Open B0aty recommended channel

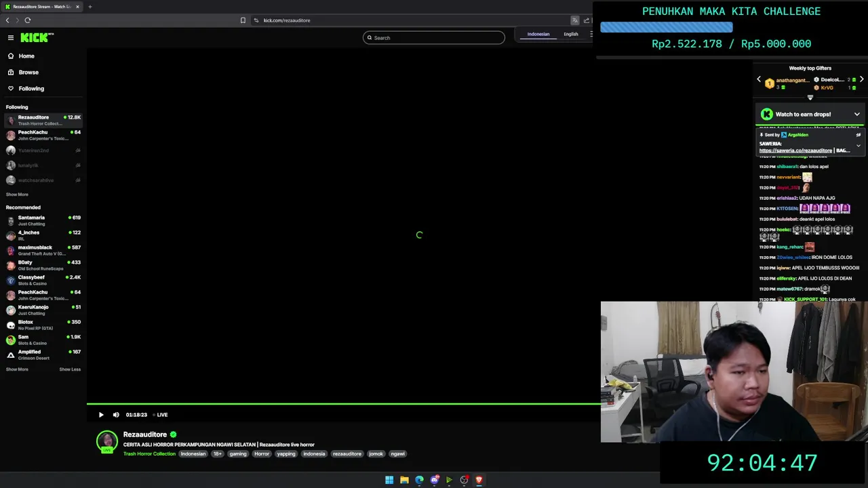[x=43, y=265]
